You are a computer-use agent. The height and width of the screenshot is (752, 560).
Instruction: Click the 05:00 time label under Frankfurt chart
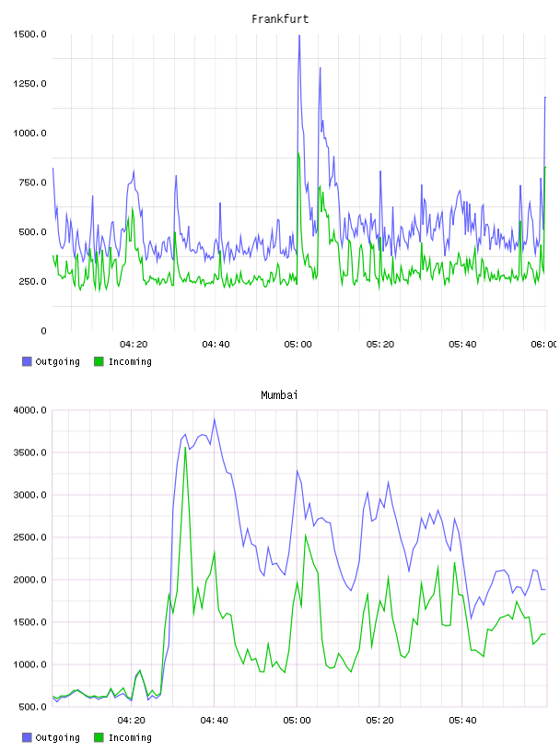click(297, 344)
